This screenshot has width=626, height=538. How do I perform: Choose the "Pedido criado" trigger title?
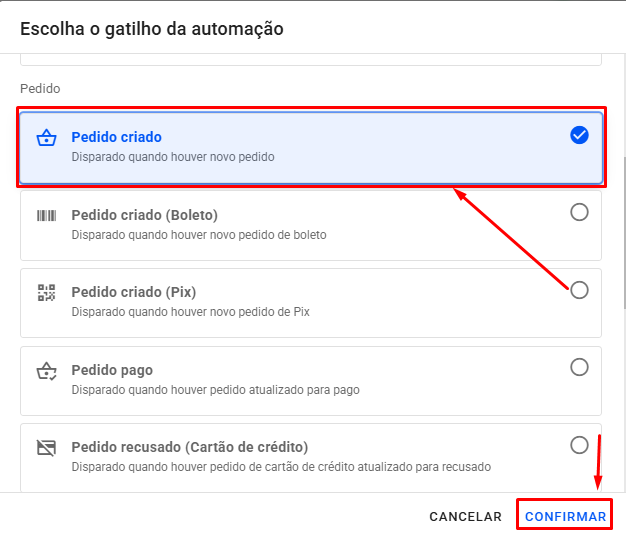coord(116,137)
